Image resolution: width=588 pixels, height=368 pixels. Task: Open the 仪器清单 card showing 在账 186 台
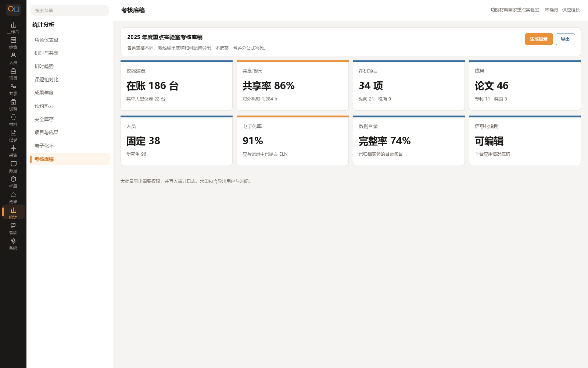176,85
